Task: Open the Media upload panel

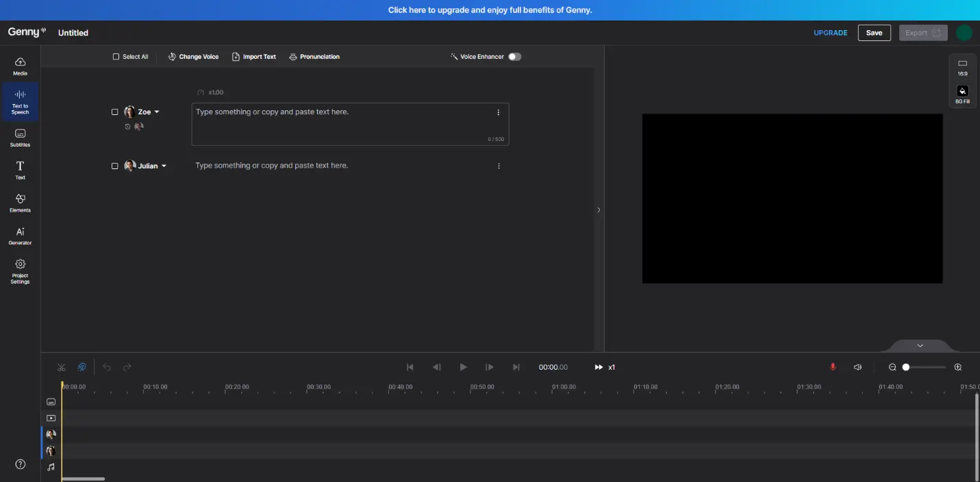Action: 20,66
